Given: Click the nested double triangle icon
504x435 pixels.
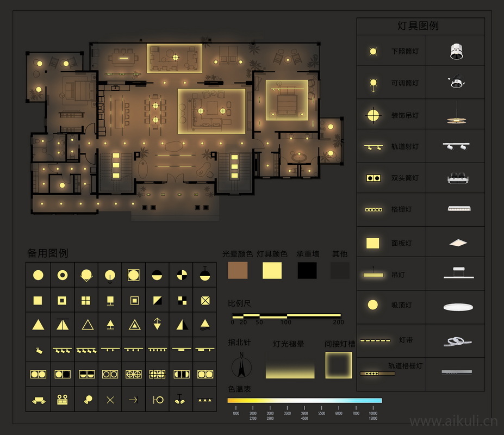Looking at the screenshot, I should [x=134, y=325].
